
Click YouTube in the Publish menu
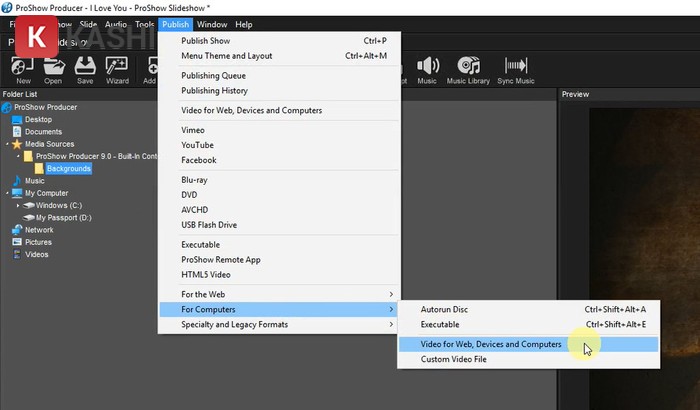click(198, 145)
